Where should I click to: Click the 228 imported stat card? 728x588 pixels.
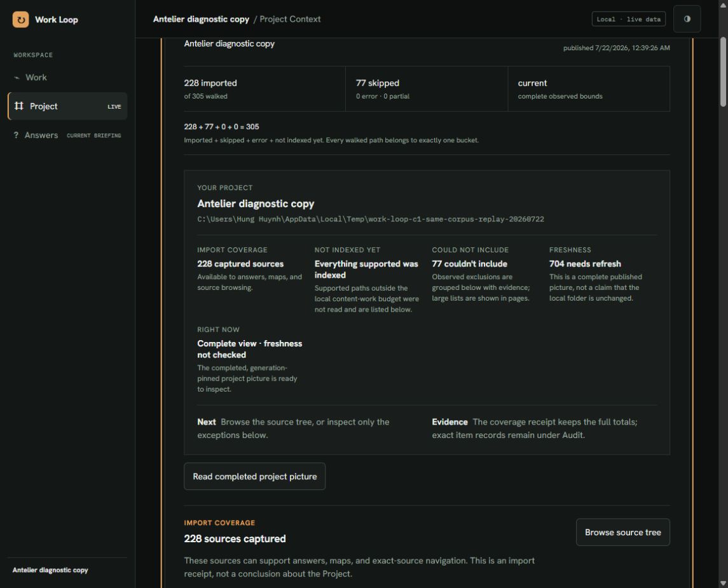264,88
